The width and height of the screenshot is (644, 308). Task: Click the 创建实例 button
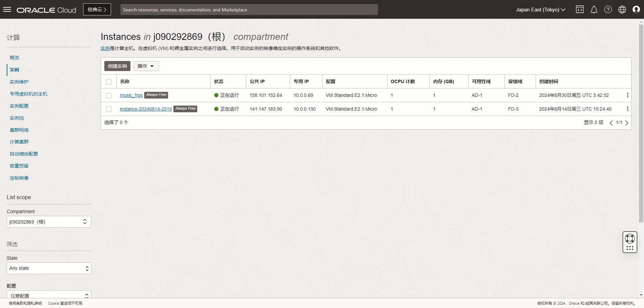(117, 66)
